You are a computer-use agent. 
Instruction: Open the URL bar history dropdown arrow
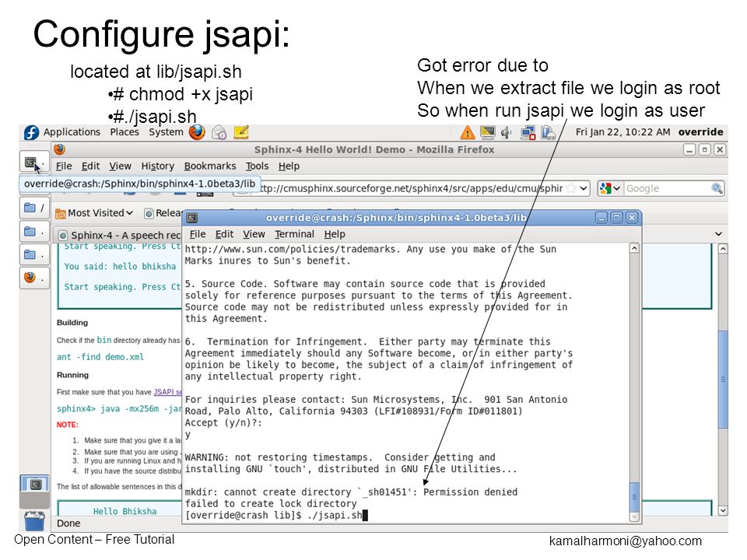(583, 188)
